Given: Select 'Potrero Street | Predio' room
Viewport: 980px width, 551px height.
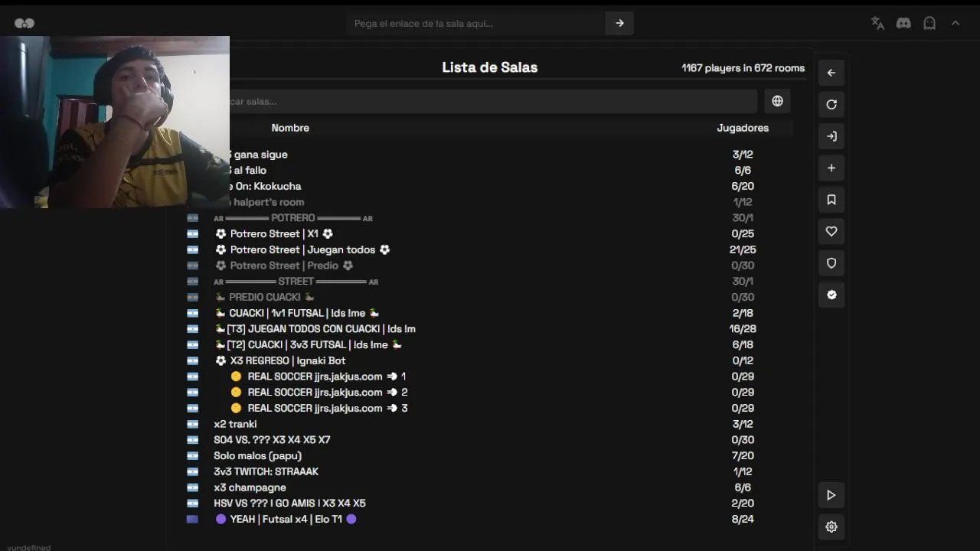Looking at the screenshot, I should 490,266.
